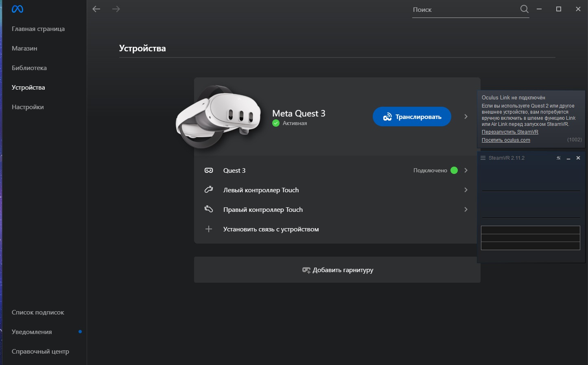Close the SteamVR window
The image size is (588, 365).
[x=578, y=158]
